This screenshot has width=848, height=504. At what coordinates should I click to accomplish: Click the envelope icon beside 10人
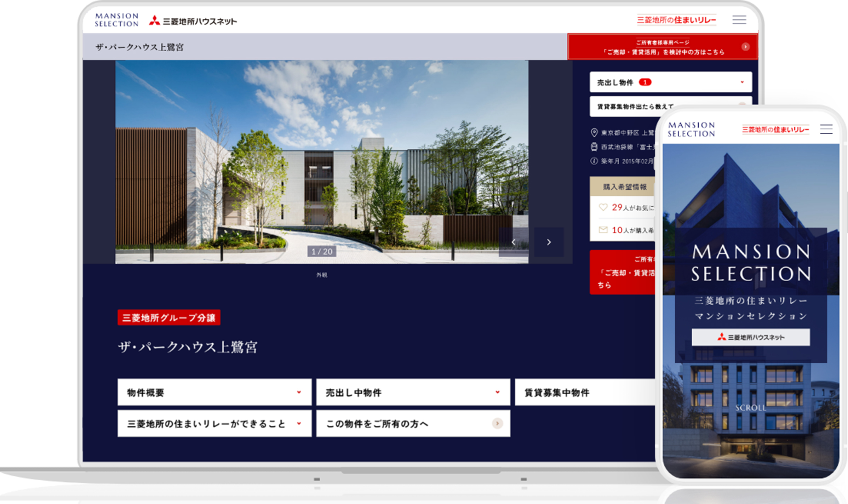pyautogui.click(x=603, y=230)
